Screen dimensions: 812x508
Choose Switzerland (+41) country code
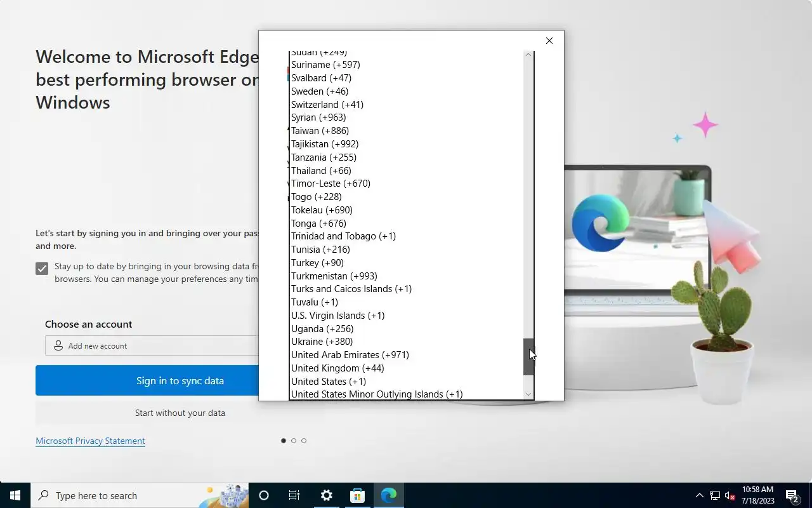coord(406,105)
